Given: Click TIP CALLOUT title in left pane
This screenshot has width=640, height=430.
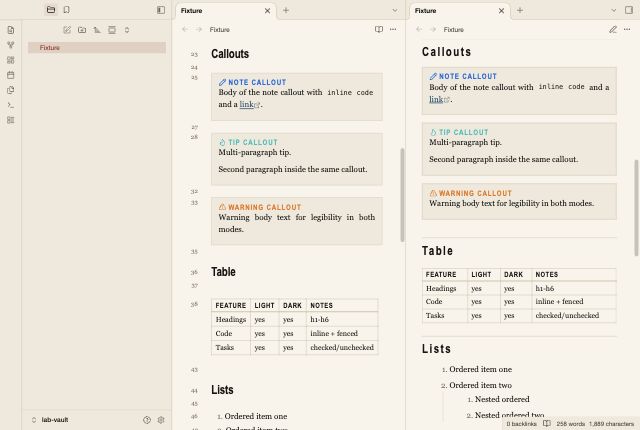Looking at the screenshot, I should coord(253,142).
